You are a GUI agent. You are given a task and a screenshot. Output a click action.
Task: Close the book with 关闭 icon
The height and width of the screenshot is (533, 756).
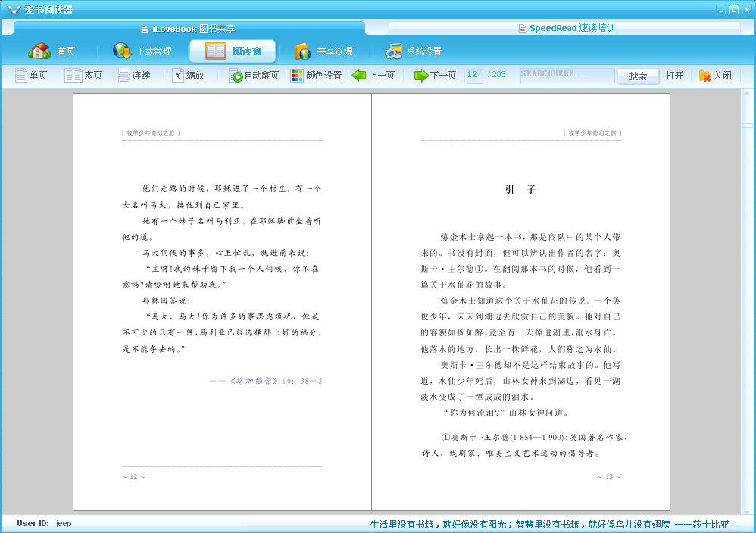point(716,76)
